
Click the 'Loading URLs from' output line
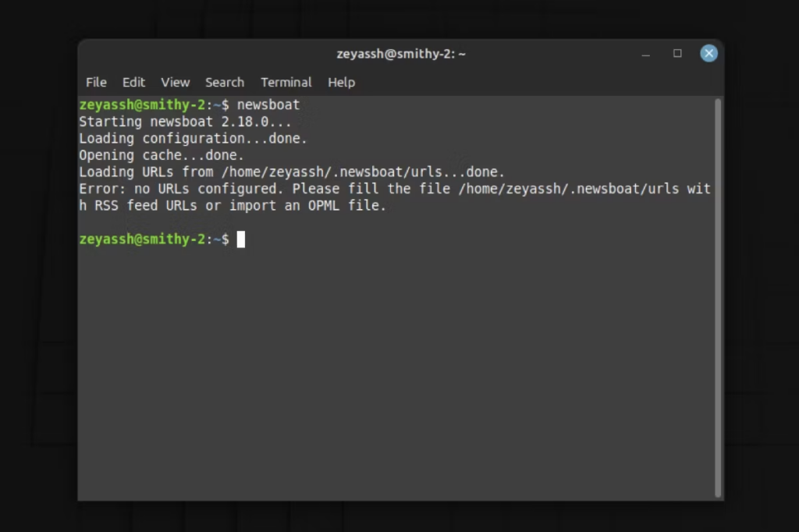[x=292, y=172]
